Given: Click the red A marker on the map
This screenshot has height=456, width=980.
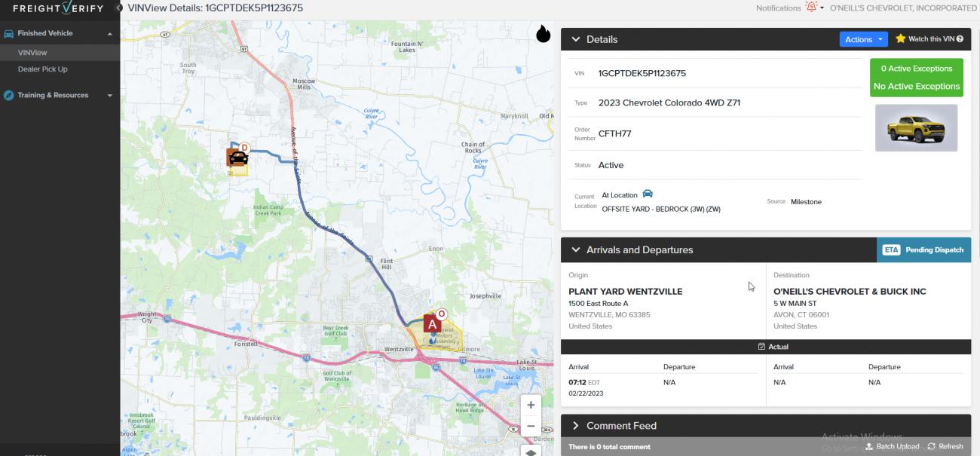Looking at the screenshot, I should (x=432, y=324).
